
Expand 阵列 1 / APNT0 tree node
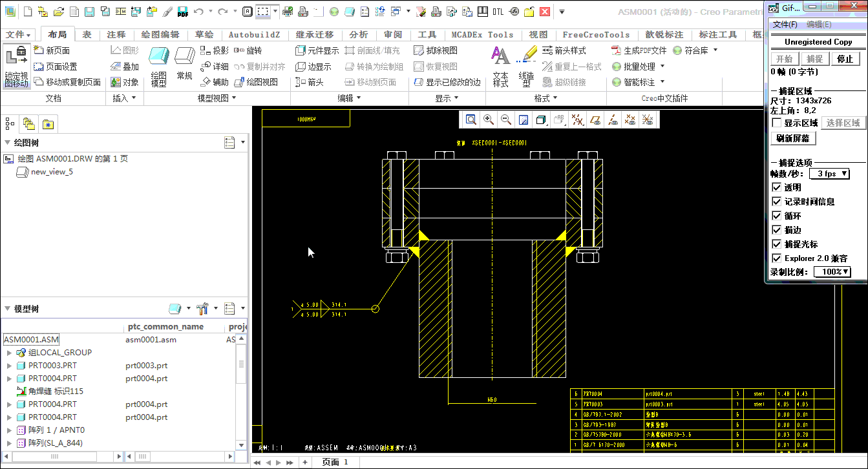click(x=9, y=430)
